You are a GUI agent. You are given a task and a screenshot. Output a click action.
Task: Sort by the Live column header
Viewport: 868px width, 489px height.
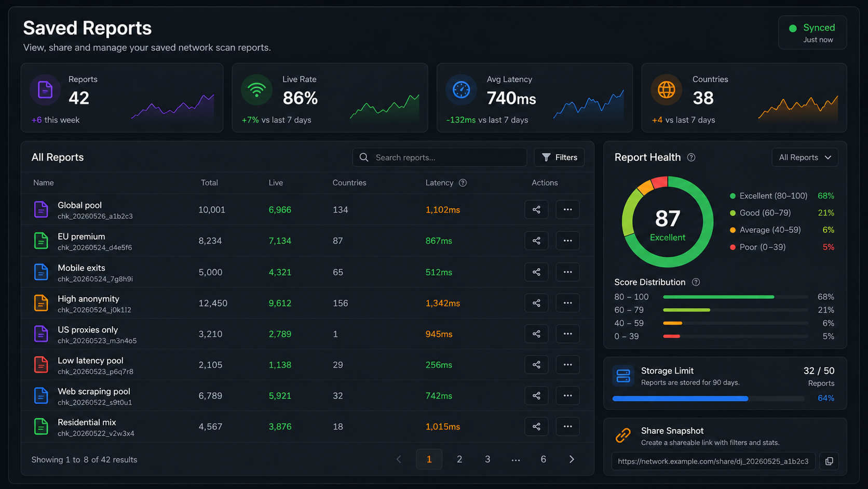pyautogui.click(x=276, y=183)
